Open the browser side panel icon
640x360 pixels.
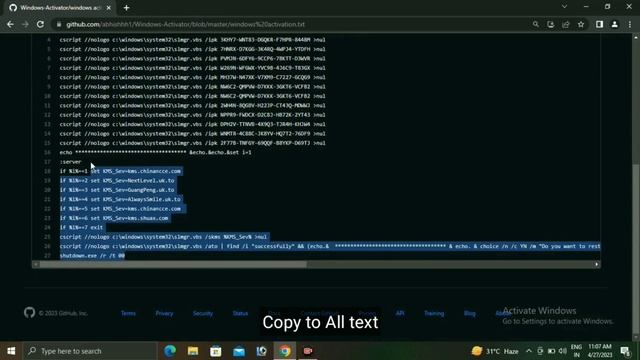(599, 24)
